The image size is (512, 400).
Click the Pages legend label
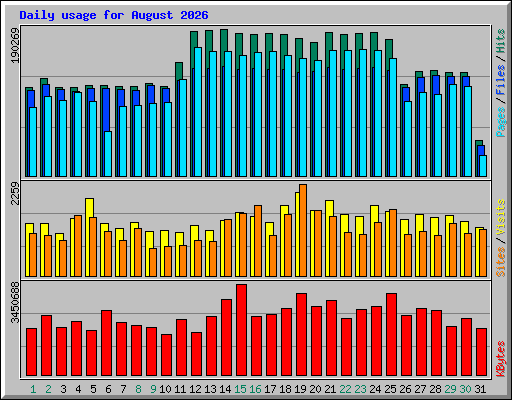(x=501, y=122)
